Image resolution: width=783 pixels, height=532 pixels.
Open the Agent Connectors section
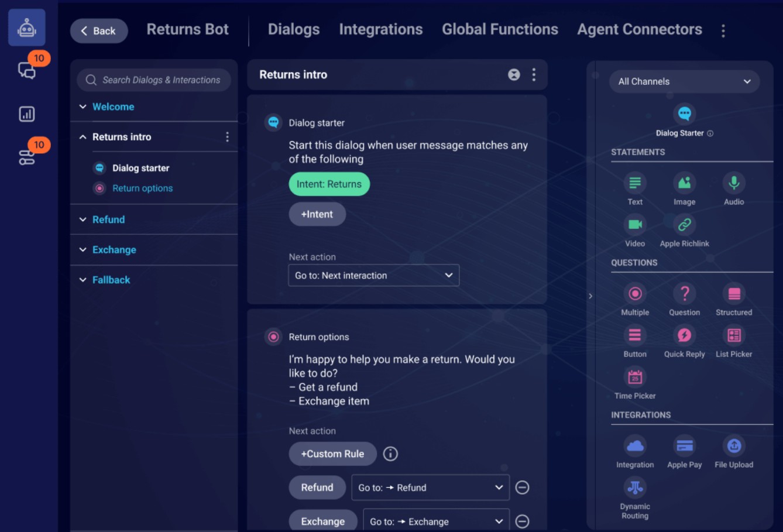(x=639, y=29)
